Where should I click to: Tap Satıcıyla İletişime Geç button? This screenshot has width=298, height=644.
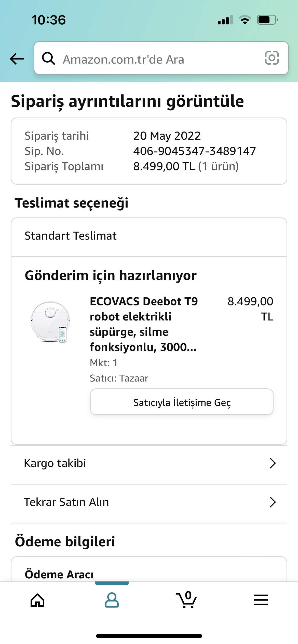[x=182, y=402]
